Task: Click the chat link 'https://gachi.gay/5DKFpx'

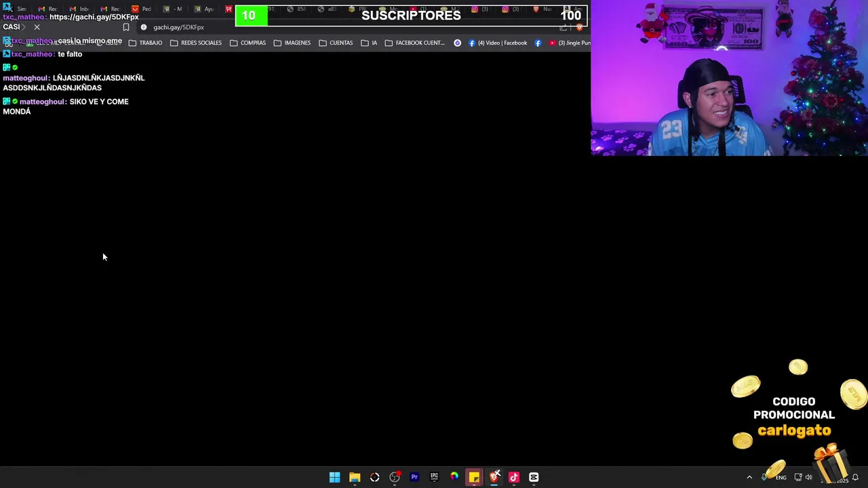Action: [x=94, y=17]
